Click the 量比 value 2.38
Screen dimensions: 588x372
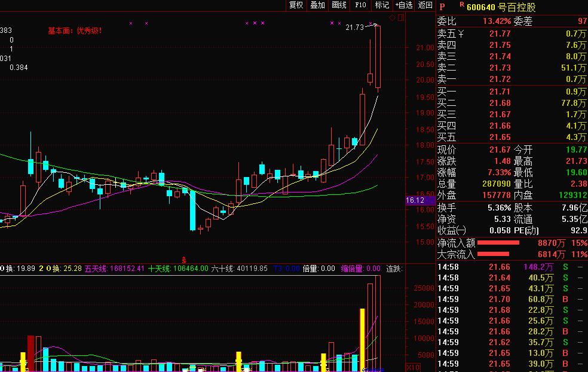[578, 184]
